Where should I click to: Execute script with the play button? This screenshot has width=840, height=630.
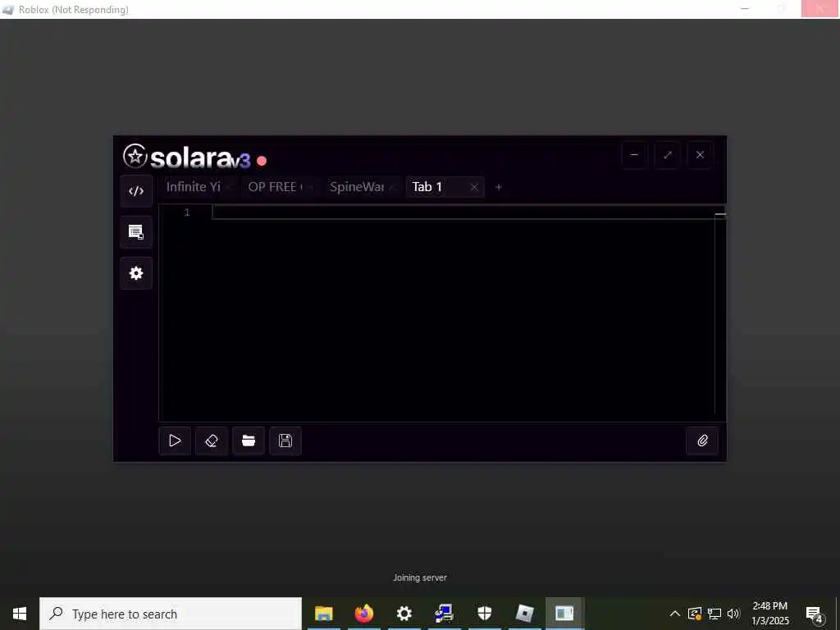click(x=175, y=441)
